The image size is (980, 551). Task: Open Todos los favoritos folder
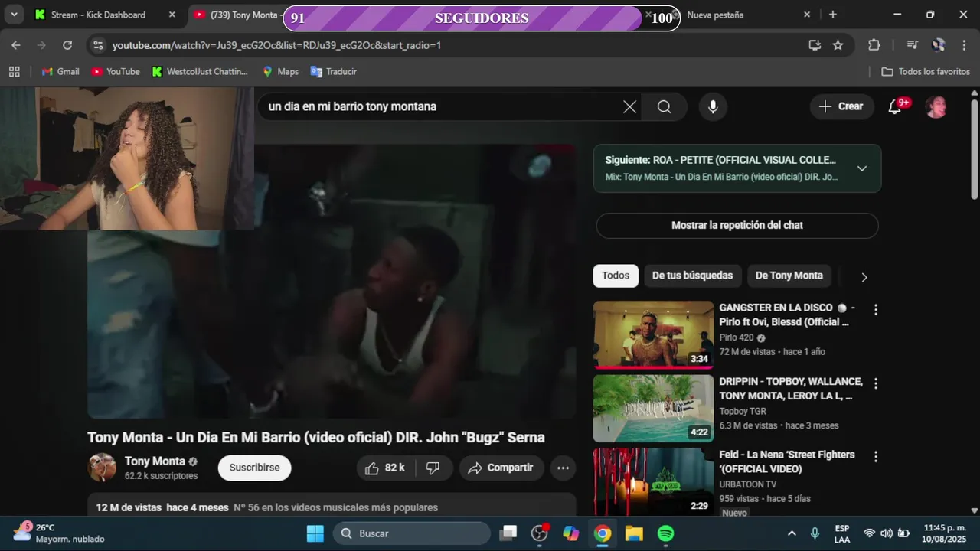pos(926,71)
